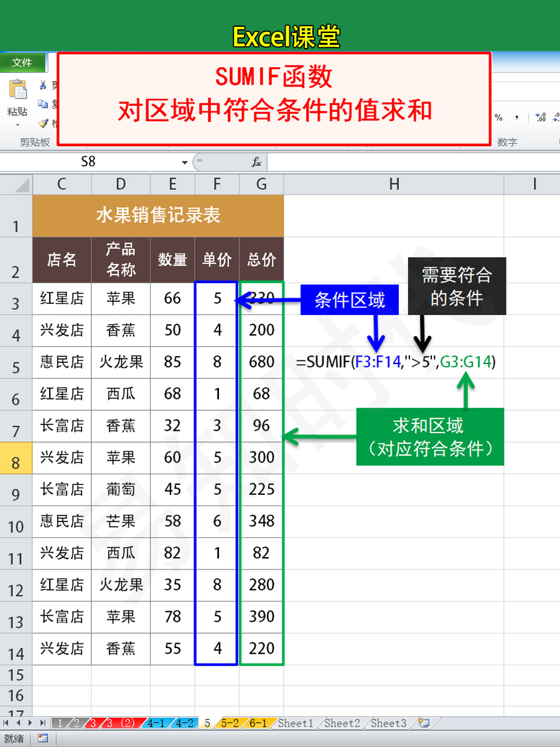Viewport: 560px width, 747px height.
Task: Select the unit price cell 6
Action: (217, 521)
